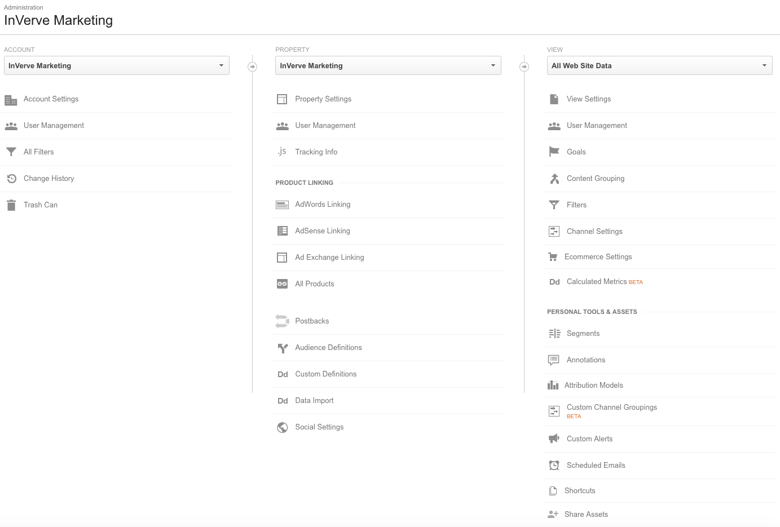Open Social Settings text link
Screen dimensions: 780x527
319,427
